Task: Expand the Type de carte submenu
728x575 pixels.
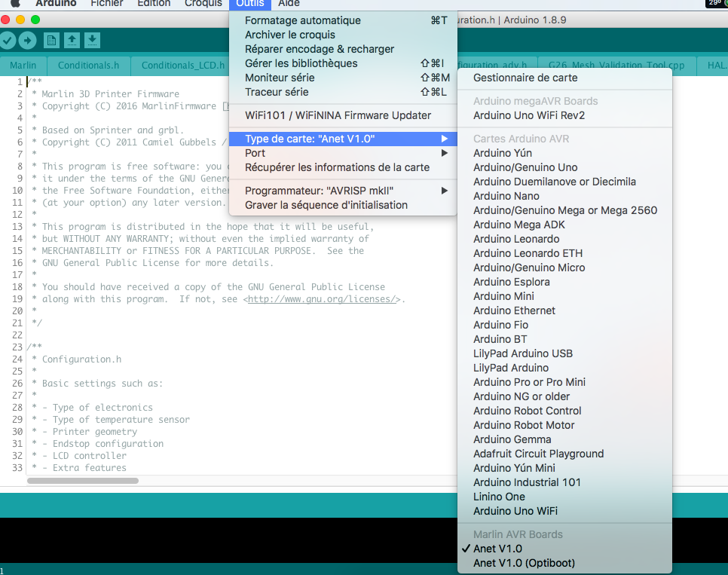Action: click(x=343, y=139)
